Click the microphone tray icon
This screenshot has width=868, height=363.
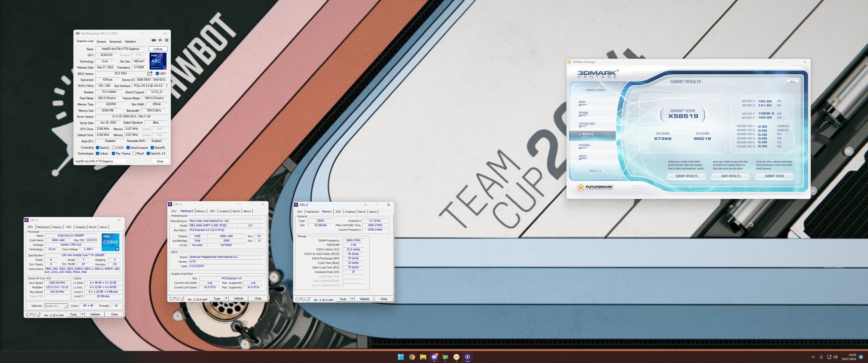pos(821,357)
